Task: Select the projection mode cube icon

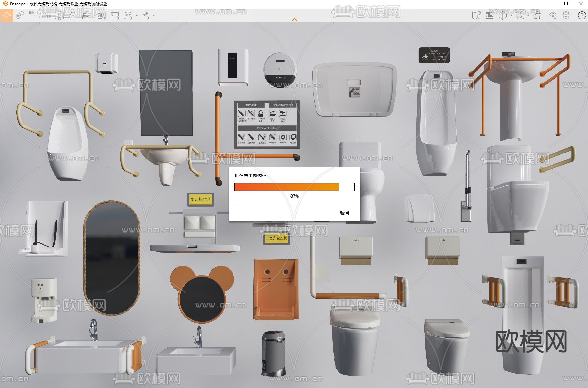Action: 503,15
